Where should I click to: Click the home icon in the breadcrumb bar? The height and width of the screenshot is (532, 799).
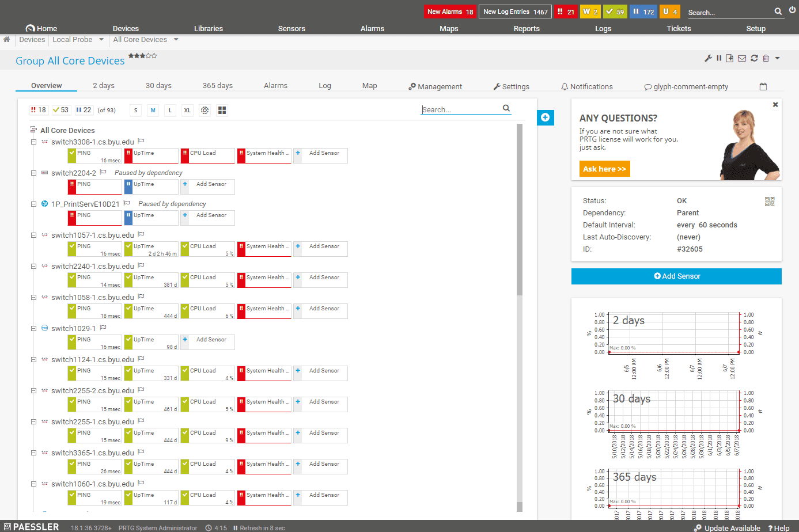point(7,40)
